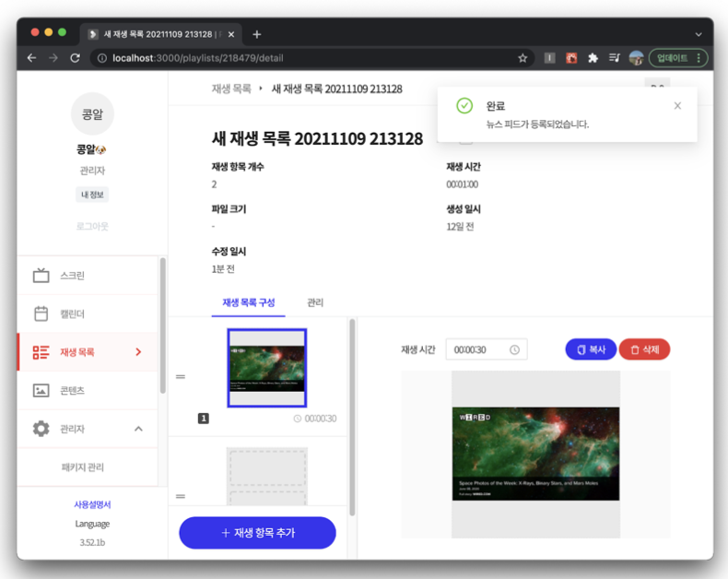Click the 새 재생 목록 20211109 213128 title
The width and height of the screenshot is (728, 579).
[317, 138]
